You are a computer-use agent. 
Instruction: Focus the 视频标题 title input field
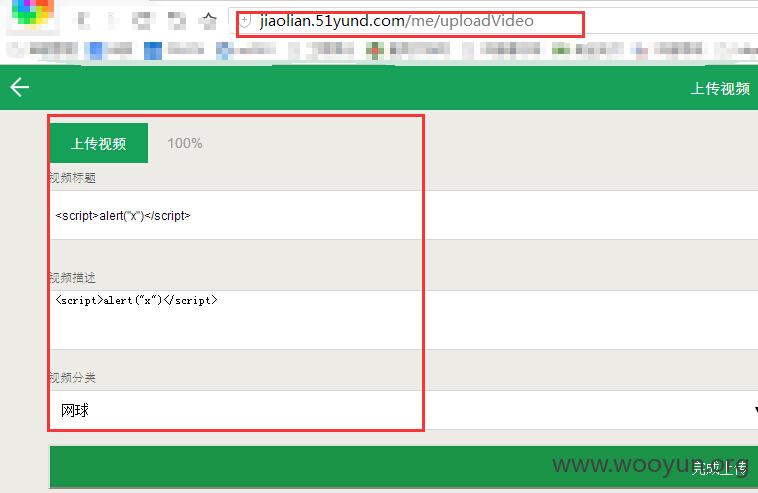[x=404, y=215]
